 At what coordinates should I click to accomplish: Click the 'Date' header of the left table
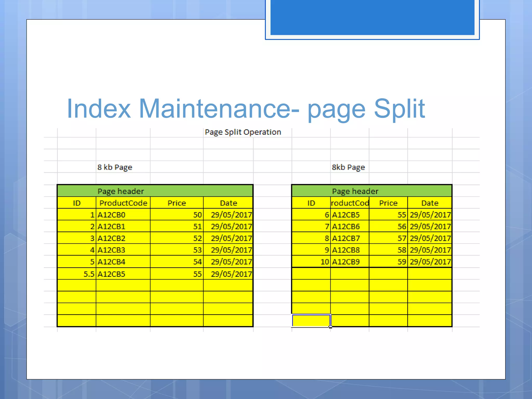(228, 203)
